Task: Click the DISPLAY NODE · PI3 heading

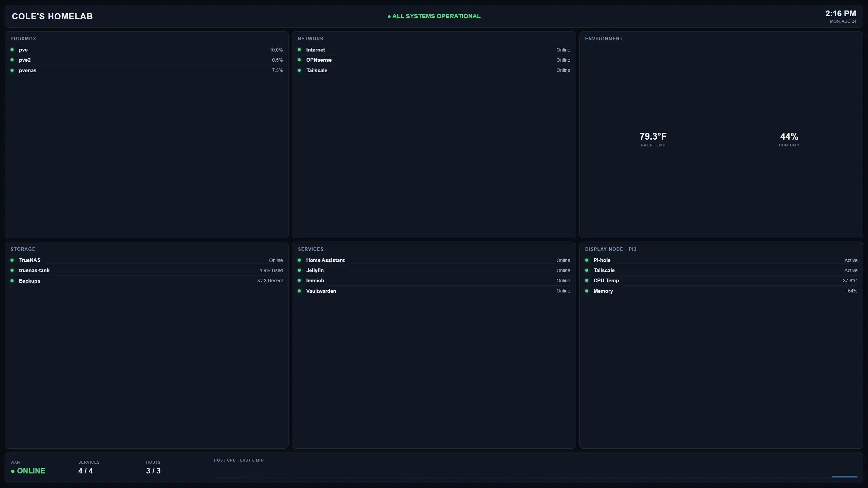Action: point(611,249)
